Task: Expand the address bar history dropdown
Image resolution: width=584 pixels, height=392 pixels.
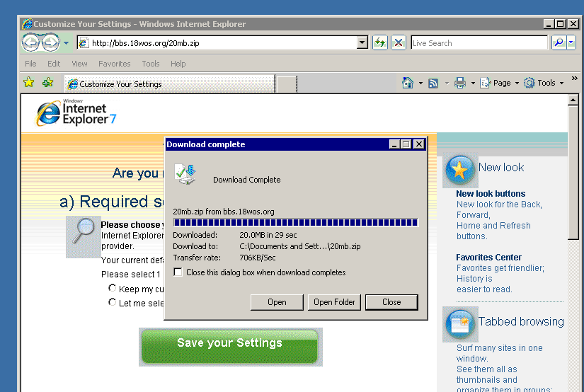Action: pos(362,43)
